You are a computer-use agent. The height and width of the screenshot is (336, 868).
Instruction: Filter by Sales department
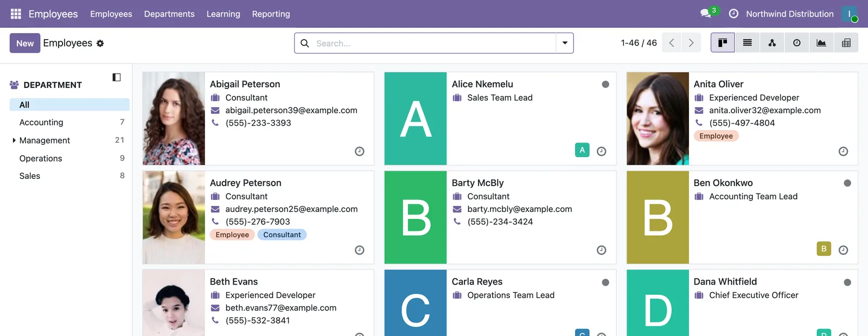click(69, 176)
